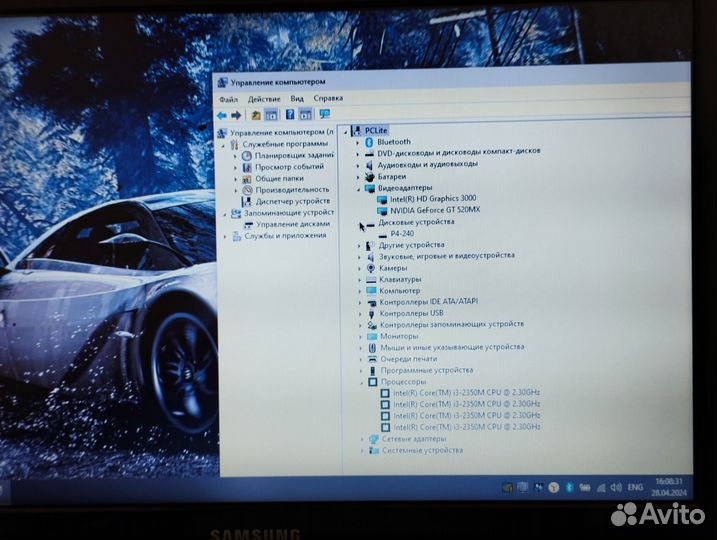Viewport: 717px width, 540px height.
Task: Select last Intel Core i3-2350M CPU entry
Action: 467,427
